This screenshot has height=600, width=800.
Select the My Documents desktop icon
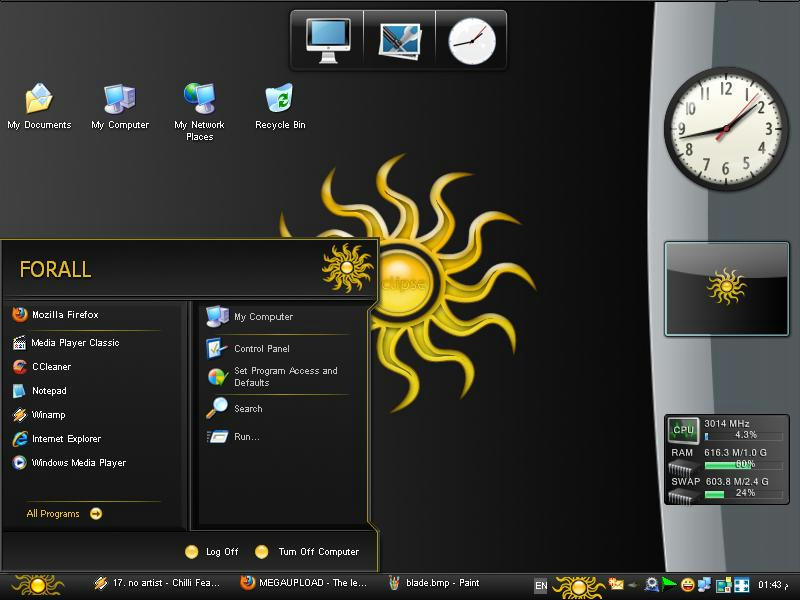click(x=39, y=107)
